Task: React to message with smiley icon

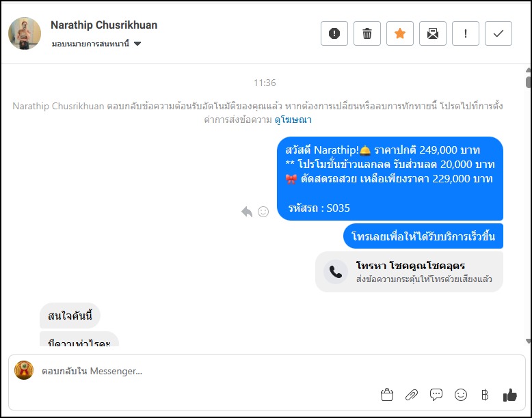Action: pyautogui.click(x=263, y=212)
